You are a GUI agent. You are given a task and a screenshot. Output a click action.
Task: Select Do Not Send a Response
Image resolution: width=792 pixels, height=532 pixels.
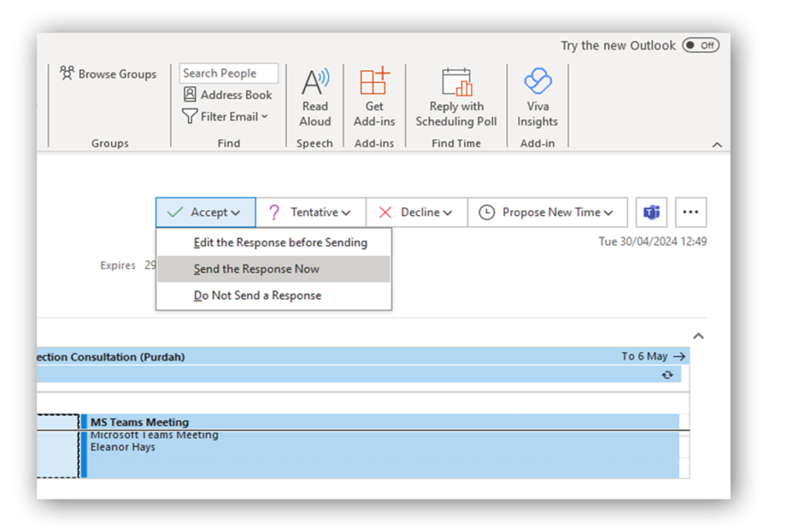pos(274,295)
